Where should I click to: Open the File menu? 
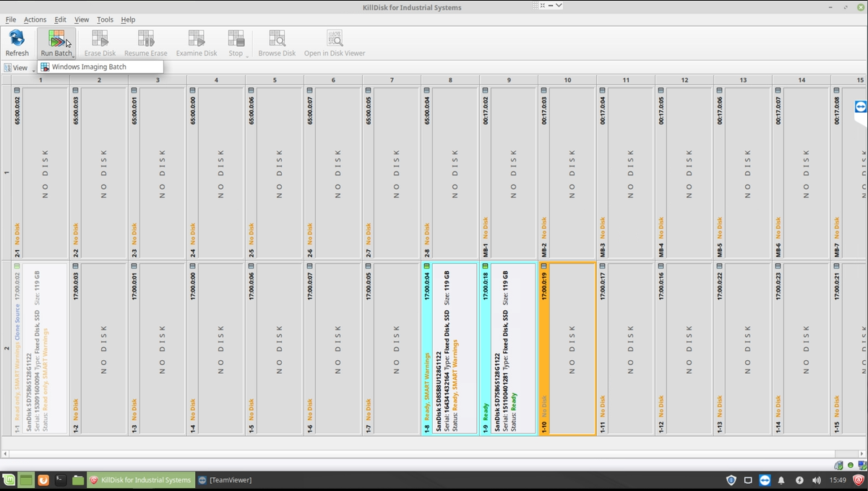pos(11,20)
